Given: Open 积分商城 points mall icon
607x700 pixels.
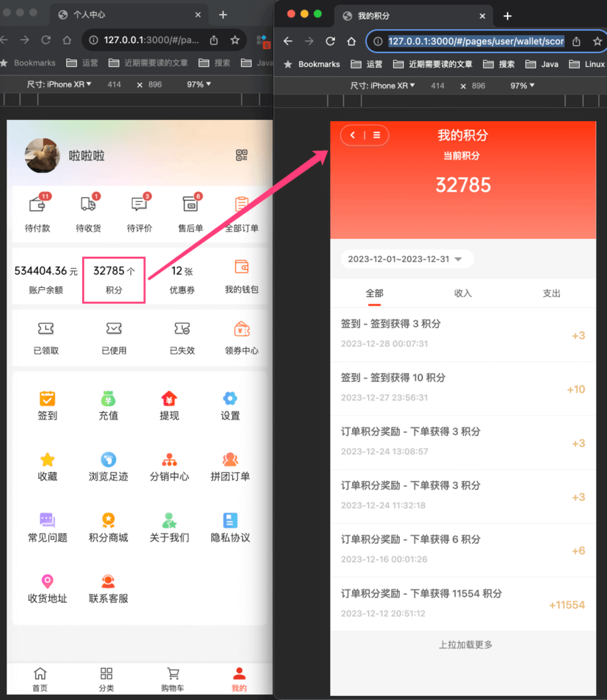Looking at the screenshot, I should pyautogui.click(x=108, y=521).
